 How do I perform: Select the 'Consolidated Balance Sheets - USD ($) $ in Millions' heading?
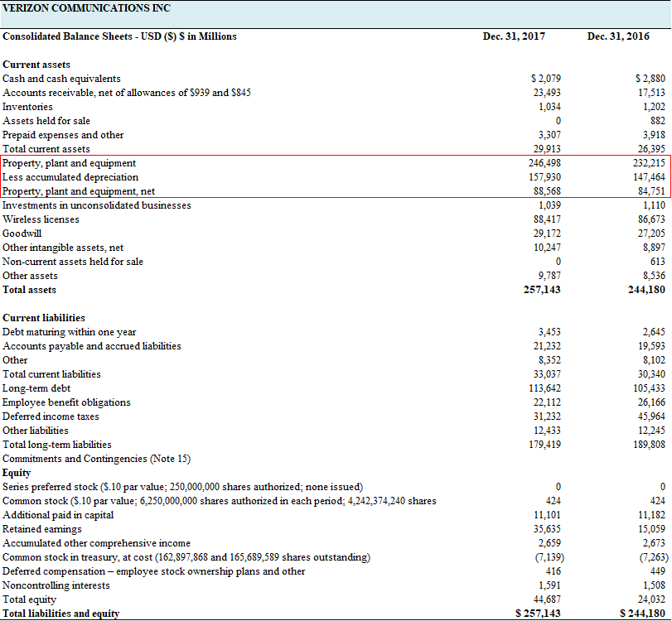click(119, 36)
